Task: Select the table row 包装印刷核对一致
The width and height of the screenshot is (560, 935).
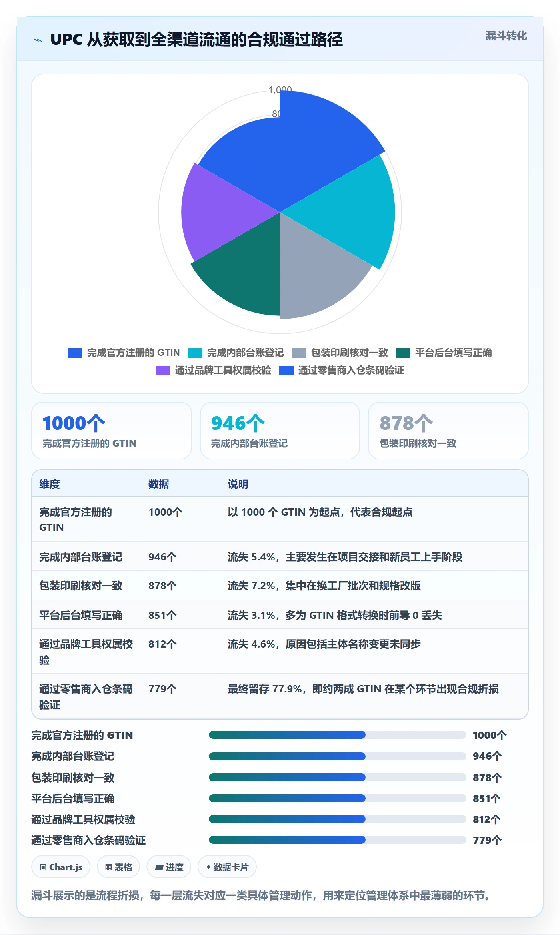Action: click(x=280, y=586)
